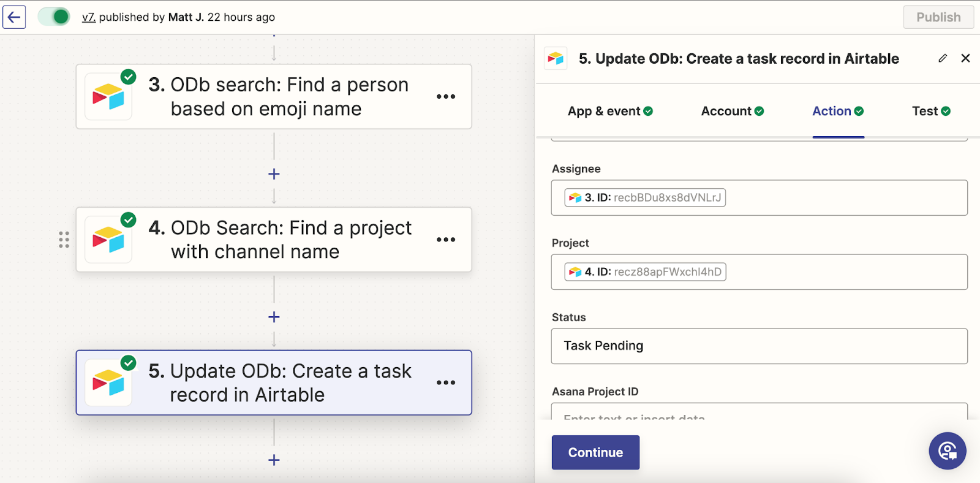Click the back arrow button
Viewport: 980px width, 483px height.
click(x=14, y=17)
